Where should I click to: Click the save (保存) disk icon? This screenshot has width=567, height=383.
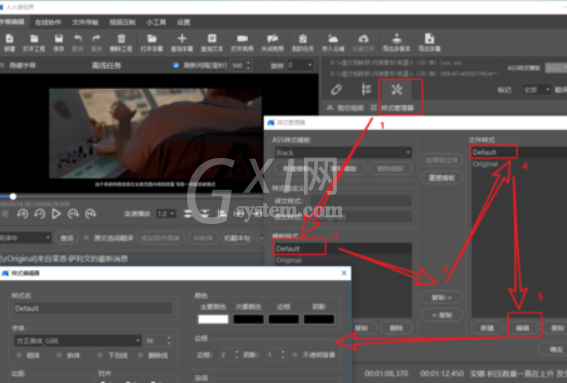pos(59,39)
